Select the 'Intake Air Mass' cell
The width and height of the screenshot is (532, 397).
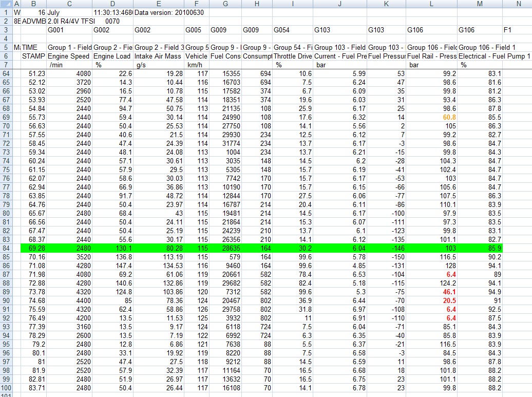point(159,56)
